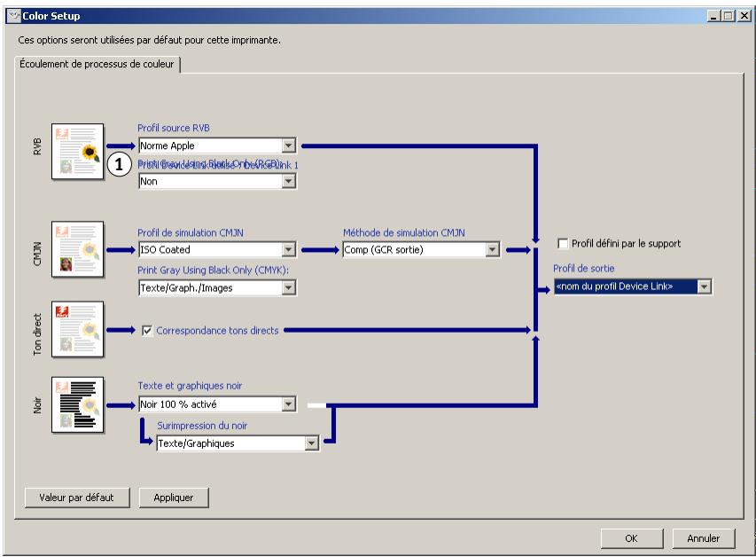This screenshot has width=756, height=557.
Task: Click the RVB document thumbnail icon
Action: click(x=78, y=151)
